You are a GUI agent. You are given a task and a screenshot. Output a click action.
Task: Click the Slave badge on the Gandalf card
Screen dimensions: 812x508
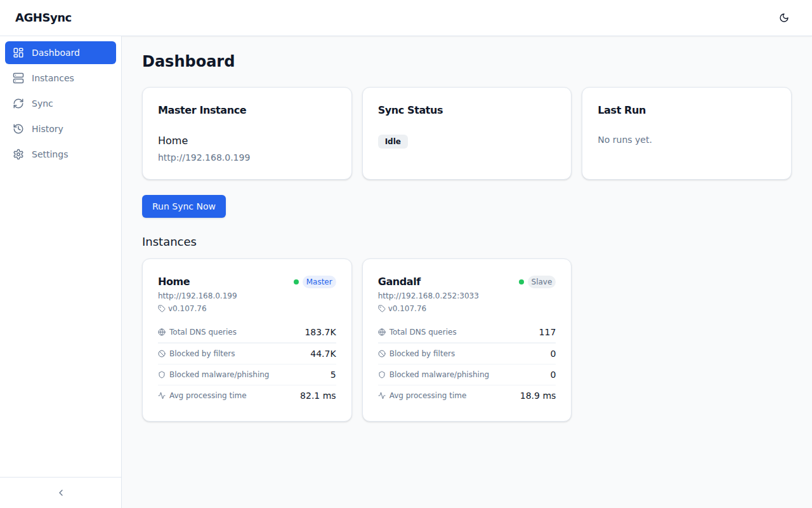[x=542, y=282]
